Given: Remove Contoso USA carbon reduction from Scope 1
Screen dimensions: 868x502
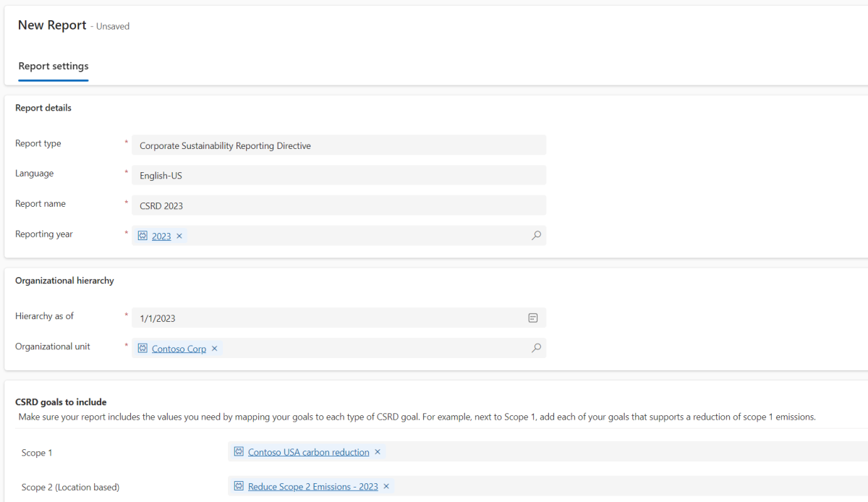Looking at the screenshot, I should tap(377, 452).
